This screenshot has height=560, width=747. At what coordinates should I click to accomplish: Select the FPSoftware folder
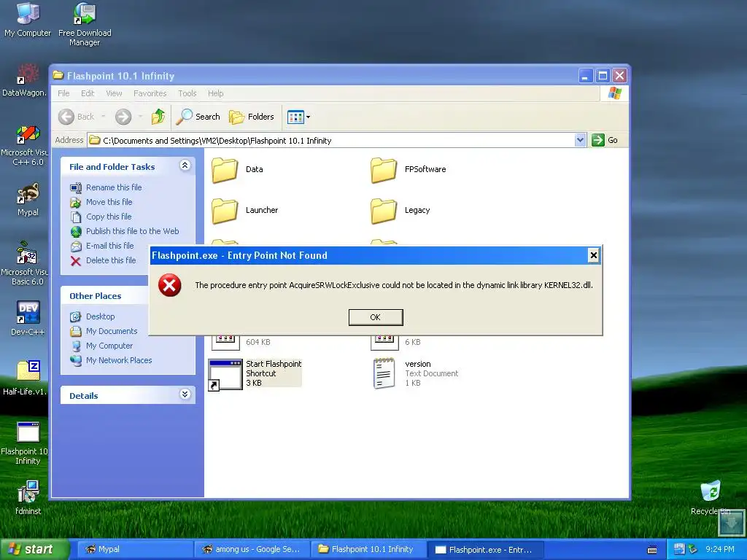coord(409,169)
